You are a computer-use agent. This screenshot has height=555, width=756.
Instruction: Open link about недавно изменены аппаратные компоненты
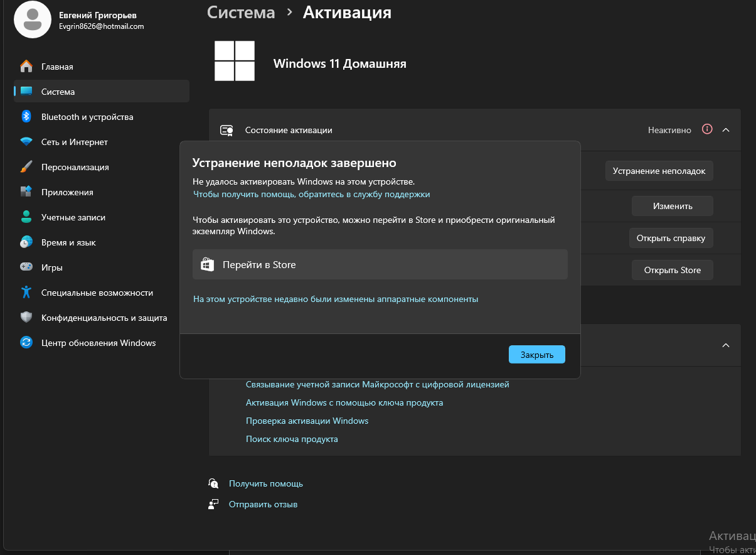(x=336, y=299)
